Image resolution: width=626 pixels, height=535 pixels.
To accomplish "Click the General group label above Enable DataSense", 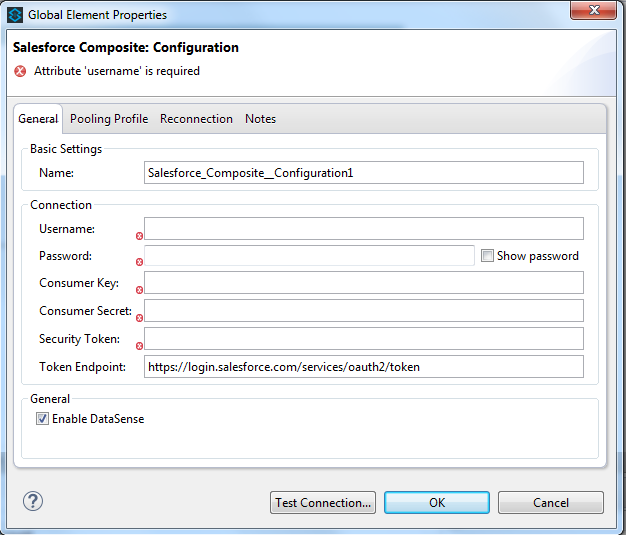I will tap(50, 399).
